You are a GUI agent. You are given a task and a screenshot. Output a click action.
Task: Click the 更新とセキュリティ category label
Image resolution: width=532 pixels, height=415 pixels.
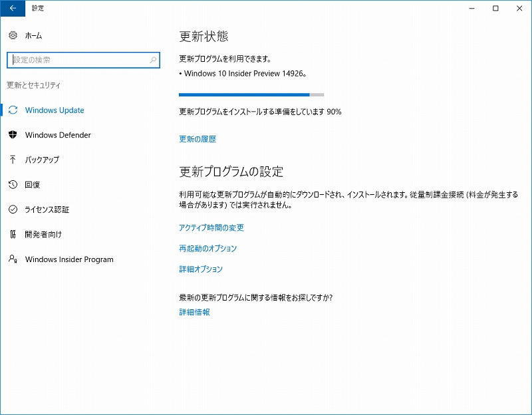pos(34,85)
